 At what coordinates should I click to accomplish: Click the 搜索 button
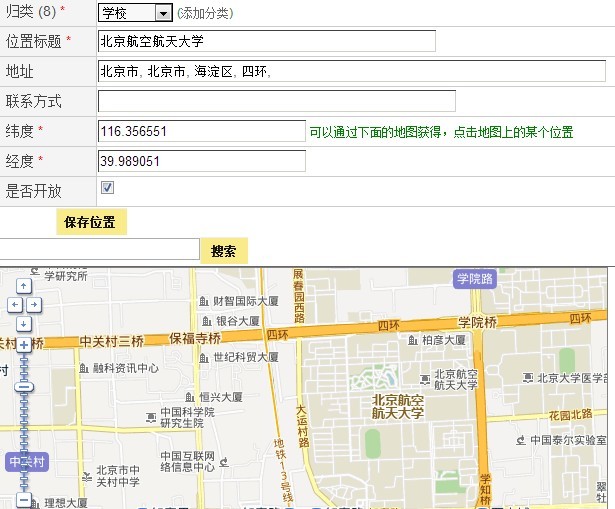pos(224,251)
